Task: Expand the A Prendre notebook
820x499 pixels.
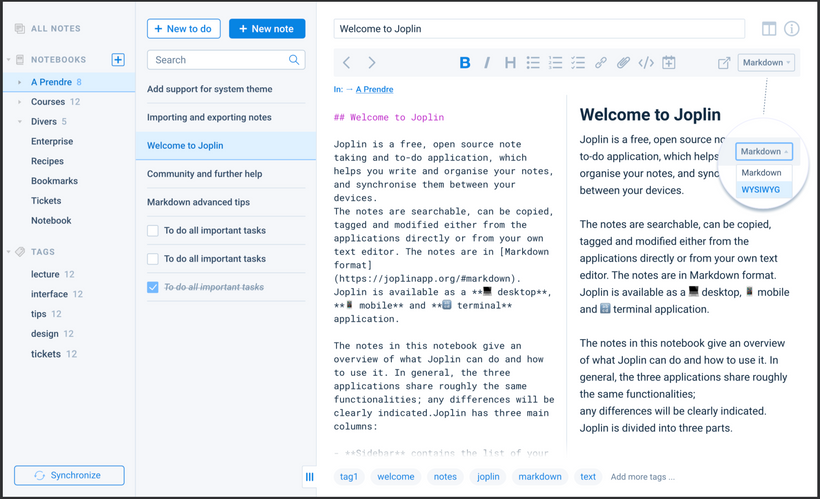Action: click(x=19, y=82)
